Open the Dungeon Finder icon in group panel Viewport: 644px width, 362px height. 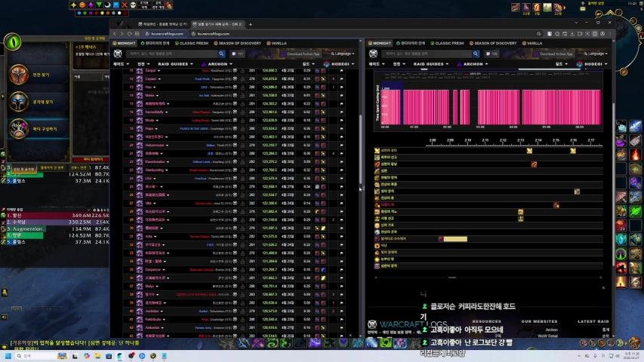tap(19, 73)
